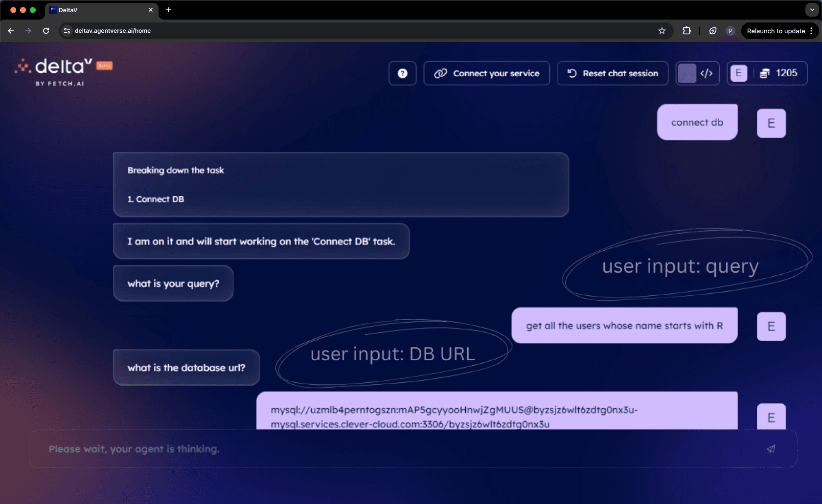Open the Chrome profile P avatar
The image size is (822, 504).
(x=730, y=31)
